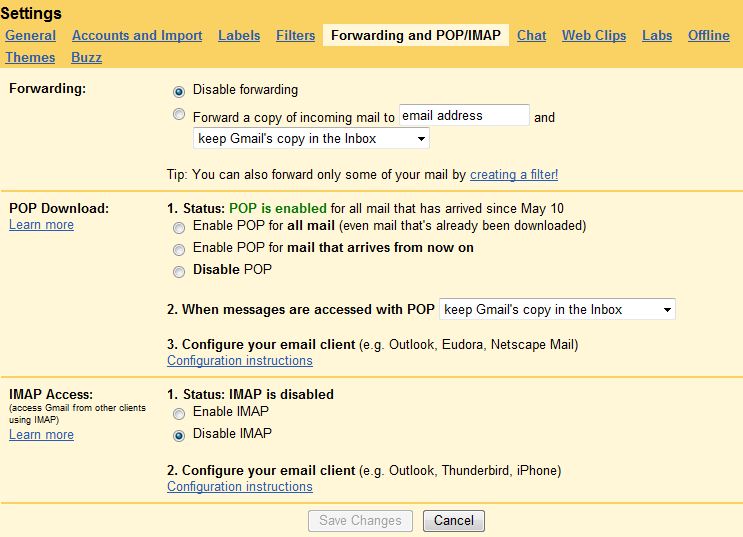743x537 pixels.
Task: Click the 'Status: IMAP is disabled' text
Action: coord(258,394)
